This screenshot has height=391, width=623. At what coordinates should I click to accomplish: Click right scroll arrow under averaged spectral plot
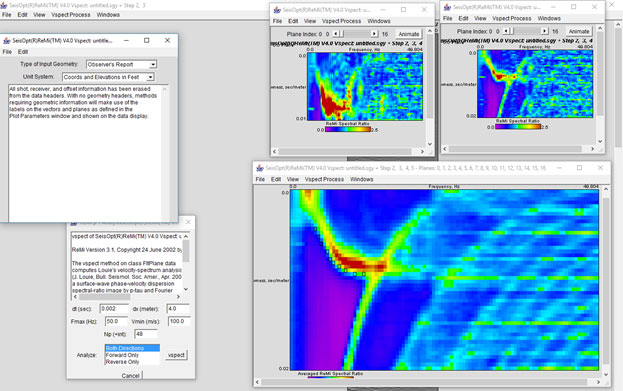pos(598,382)
